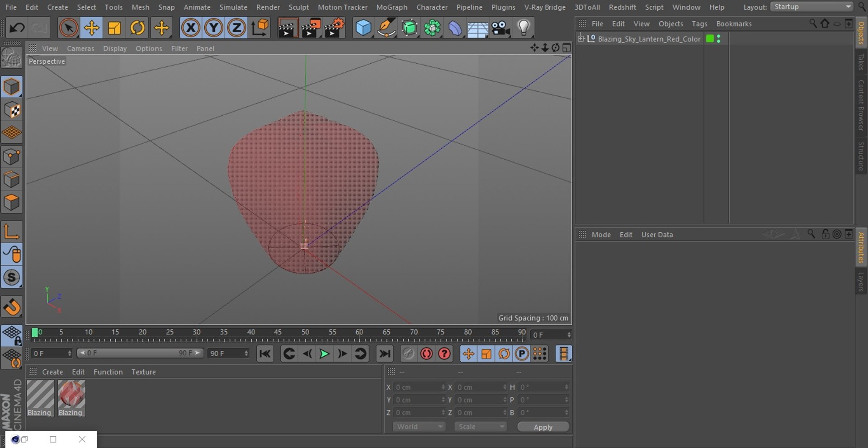Select Points mode
The image size is (868, 448).
coord(11,157)
